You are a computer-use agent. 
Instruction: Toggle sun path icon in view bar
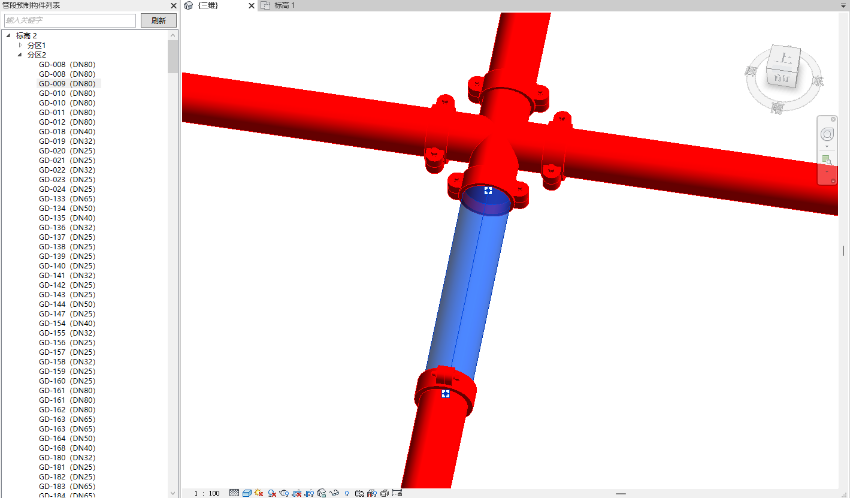259,493
